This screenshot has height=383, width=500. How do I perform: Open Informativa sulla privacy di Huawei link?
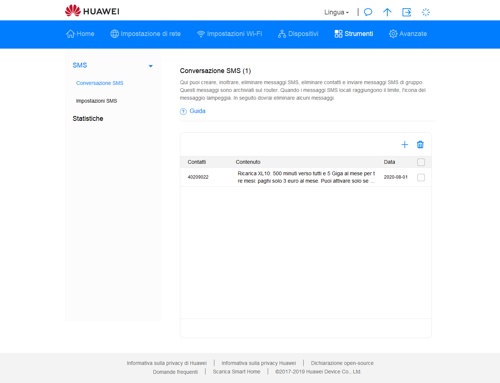tap(167, 363)
